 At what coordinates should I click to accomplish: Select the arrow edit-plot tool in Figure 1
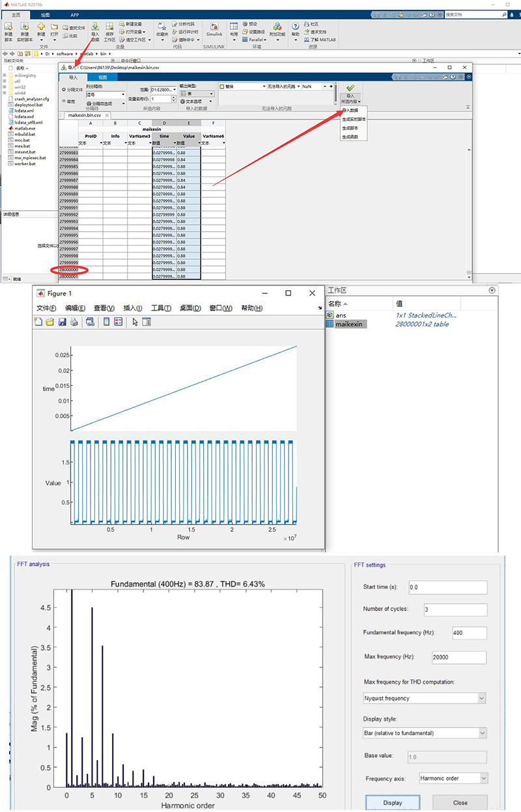(x=135, y=321)
